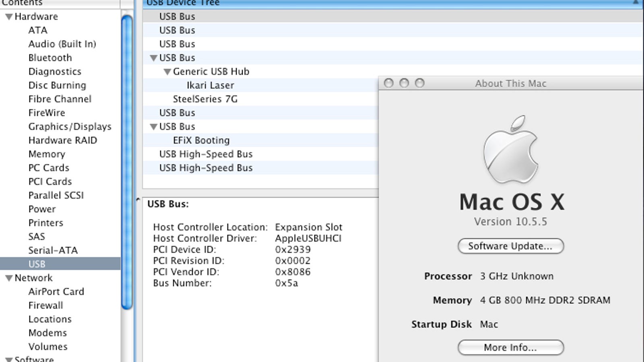Screen dimensions: 644x362
Task: Zoom the About This Mac window
Action: (x=420, y=83)
